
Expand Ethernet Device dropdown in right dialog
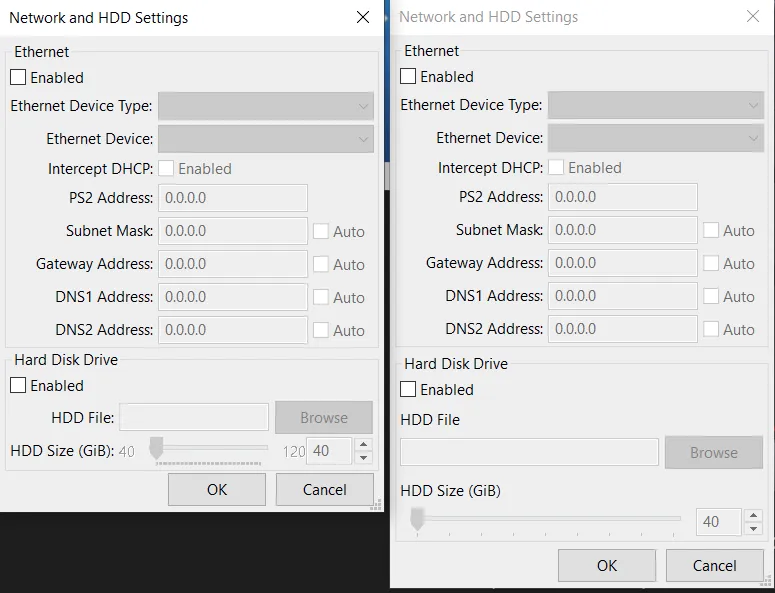click(655, 138)
